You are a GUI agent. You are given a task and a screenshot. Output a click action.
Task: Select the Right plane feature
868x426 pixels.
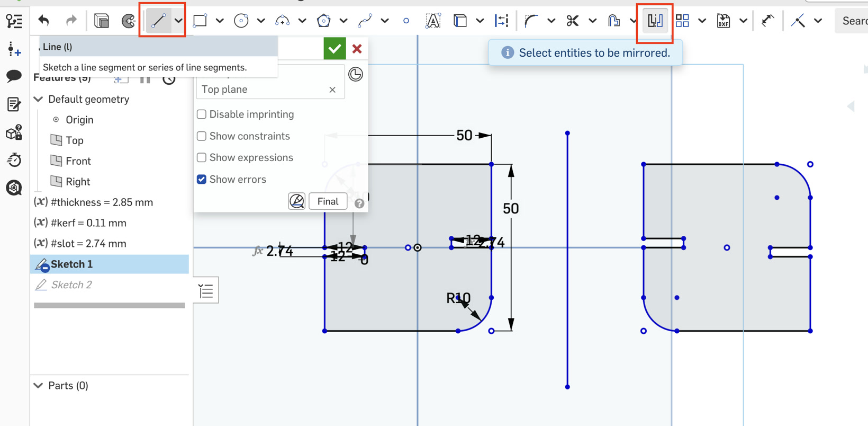click(78, 182)
